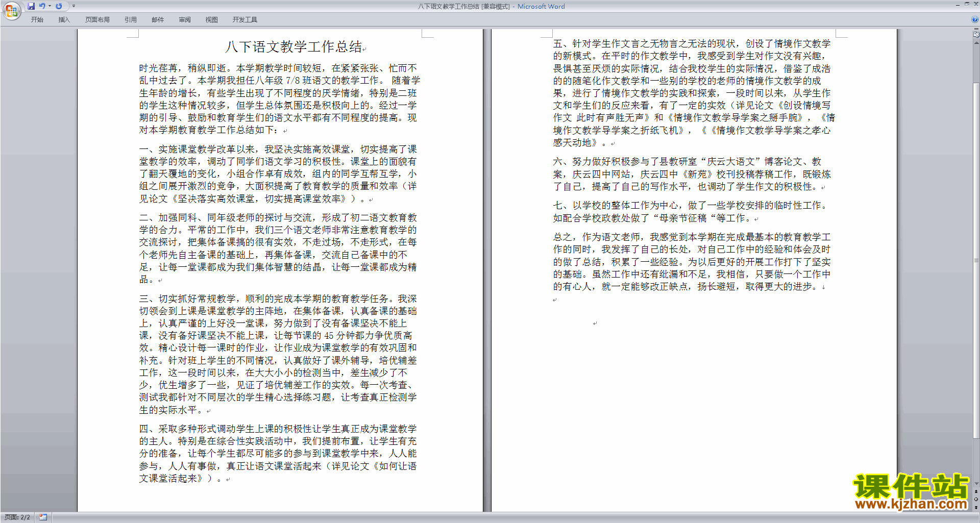Click the vertical scrollbar up arrow

point(976,43)
